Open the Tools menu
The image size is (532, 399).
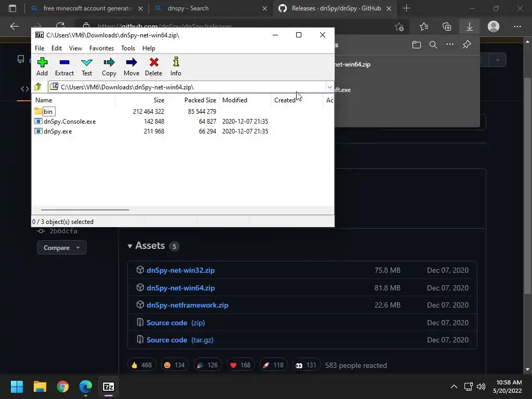point(128,48)
